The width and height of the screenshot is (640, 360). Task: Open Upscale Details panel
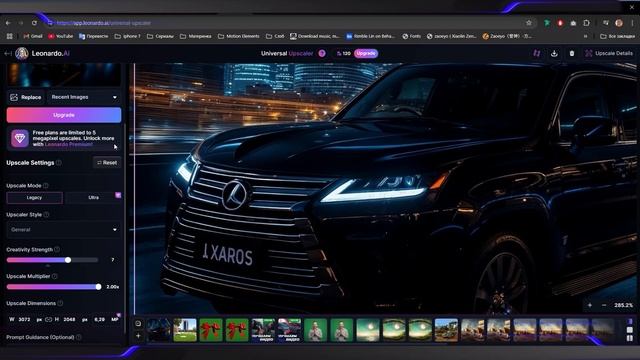click(x=609, y=53)
